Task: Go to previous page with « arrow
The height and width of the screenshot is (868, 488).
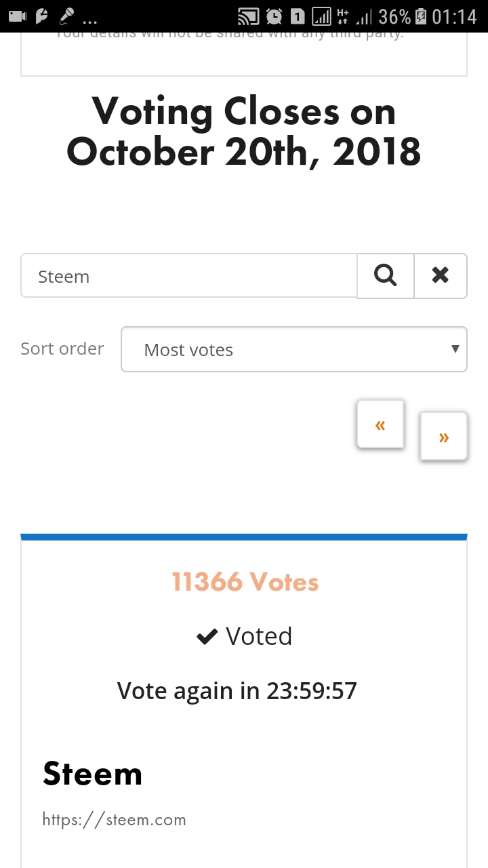Action: pyautogui.click(x=380, y=425)
